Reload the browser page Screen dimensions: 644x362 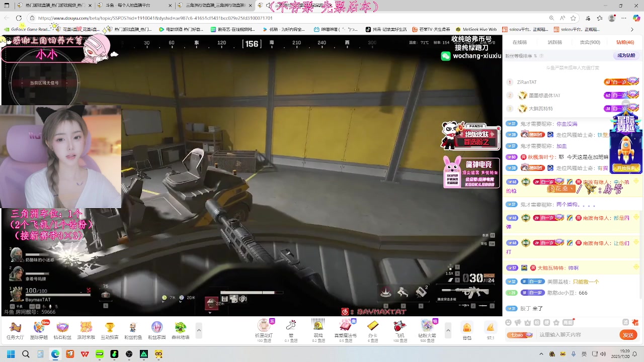19,18
